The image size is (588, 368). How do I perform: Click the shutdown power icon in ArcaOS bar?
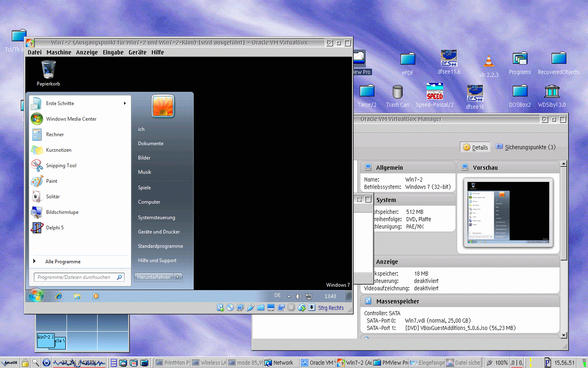tap(46, 362)
